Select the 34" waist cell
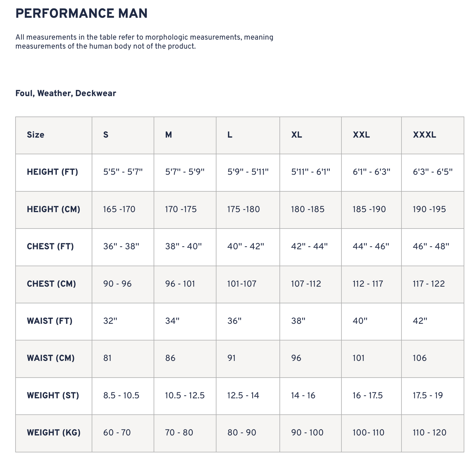Image resolution: width=476 pixels, height=457 pixels. (172, 321)
